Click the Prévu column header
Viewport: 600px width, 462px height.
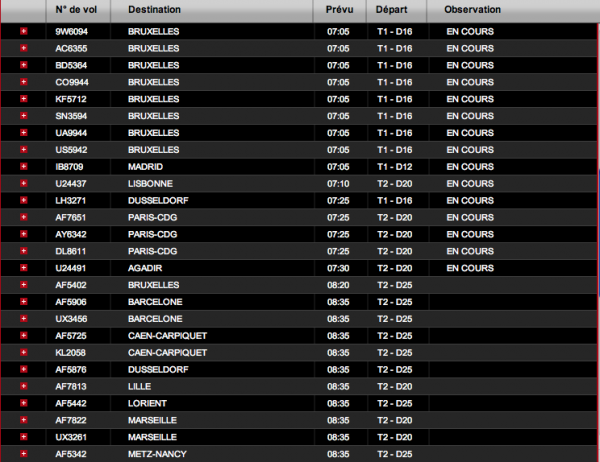click(339, 9)
